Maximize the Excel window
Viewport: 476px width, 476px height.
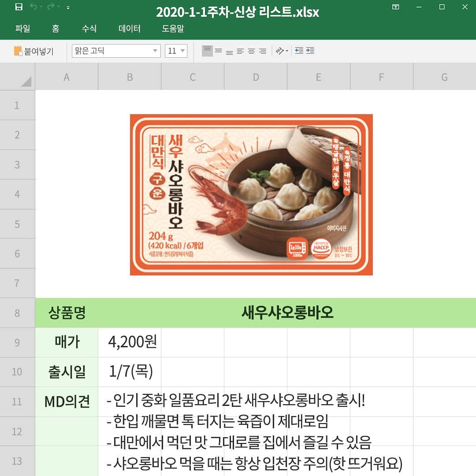(x=442, y=7)
